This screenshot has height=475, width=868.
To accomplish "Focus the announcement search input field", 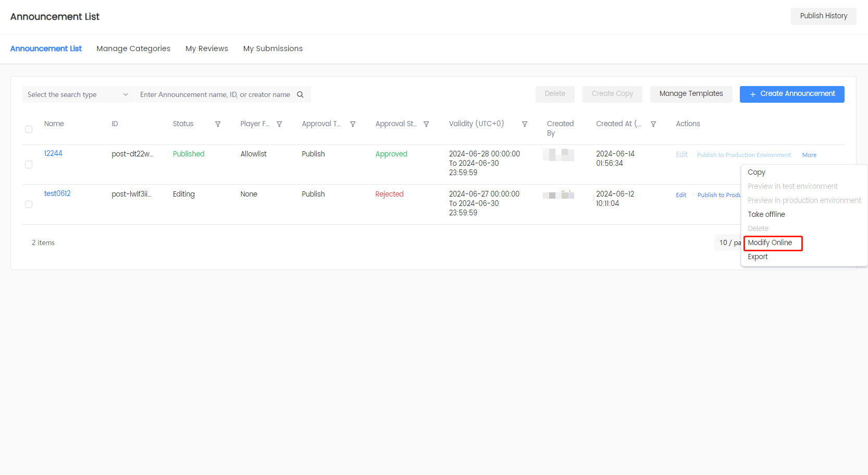I will tap(215, 94).
